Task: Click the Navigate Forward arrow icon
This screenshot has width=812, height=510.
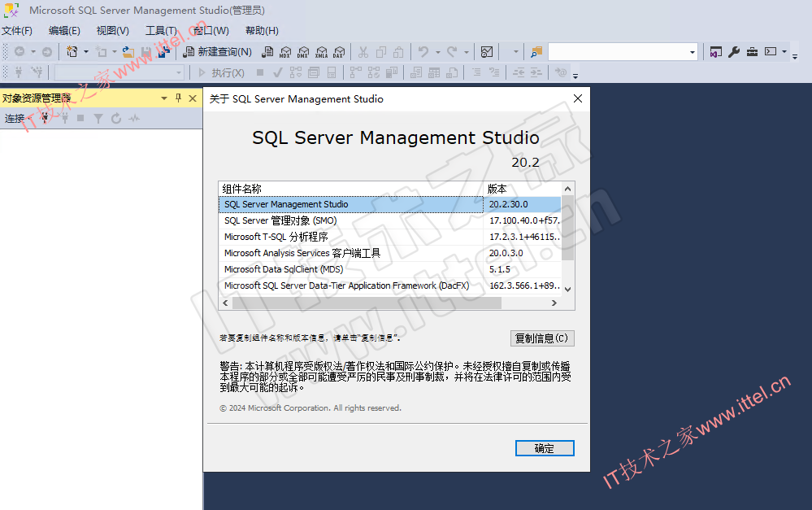Action: pyautogui.click(x=47, y=52)
